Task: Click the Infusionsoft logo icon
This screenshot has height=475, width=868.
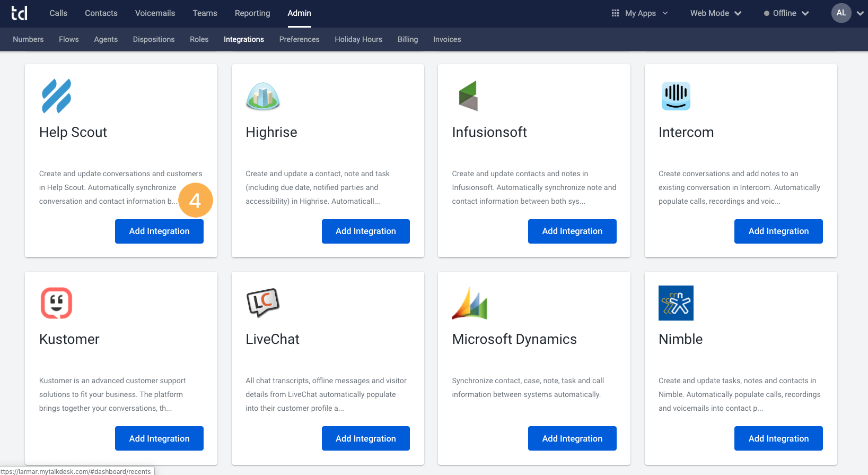Action: (x=469, y=96)
